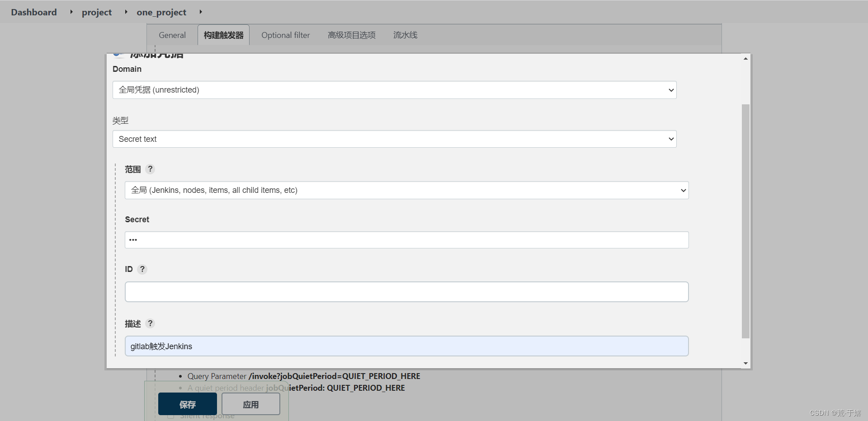868x421 pixels.
Task: Focus the 描述 field containing gitlab触发Jenkins
Action: pos(406,346)
